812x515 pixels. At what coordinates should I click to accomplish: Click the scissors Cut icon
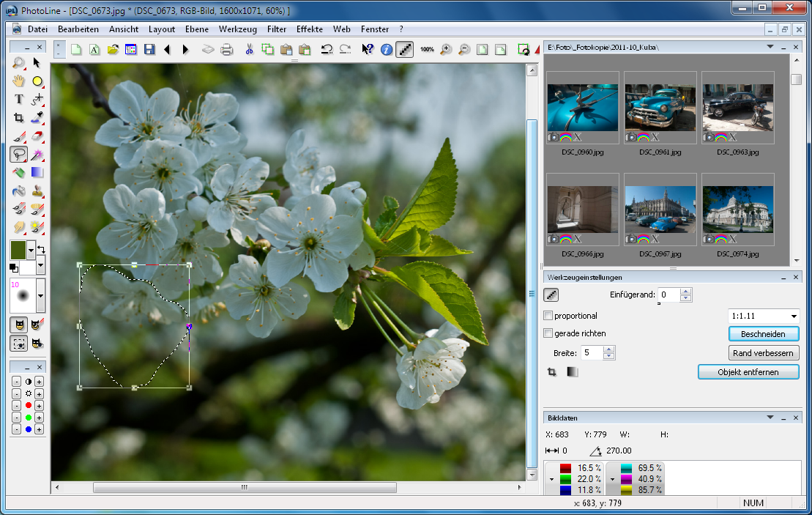point(249,50)
